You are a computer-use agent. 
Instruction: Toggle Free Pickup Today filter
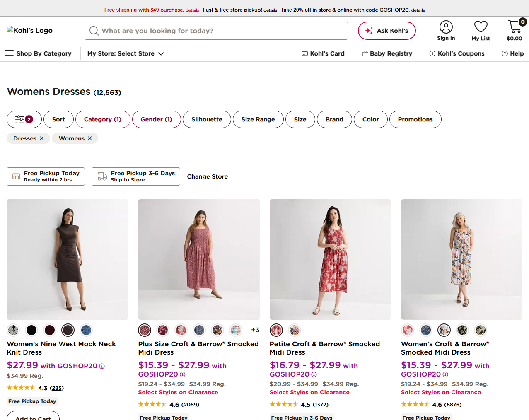tap(46, 176)
